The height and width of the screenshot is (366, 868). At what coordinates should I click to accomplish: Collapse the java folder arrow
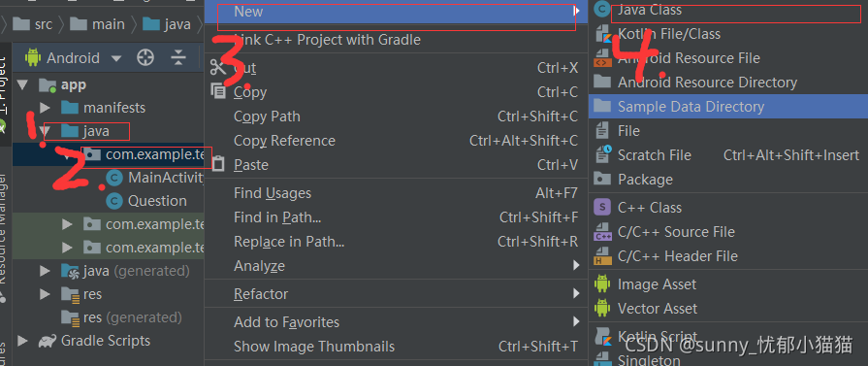pos(45,131)
